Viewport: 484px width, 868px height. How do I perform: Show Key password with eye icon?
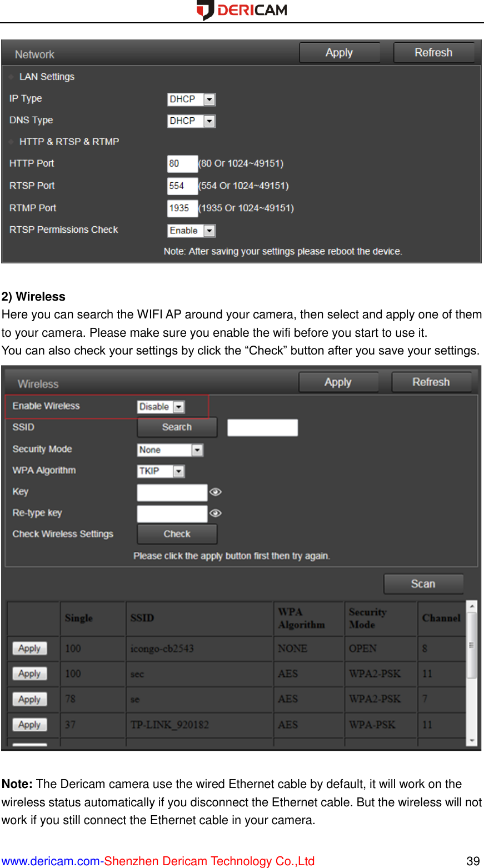point(216,492)
